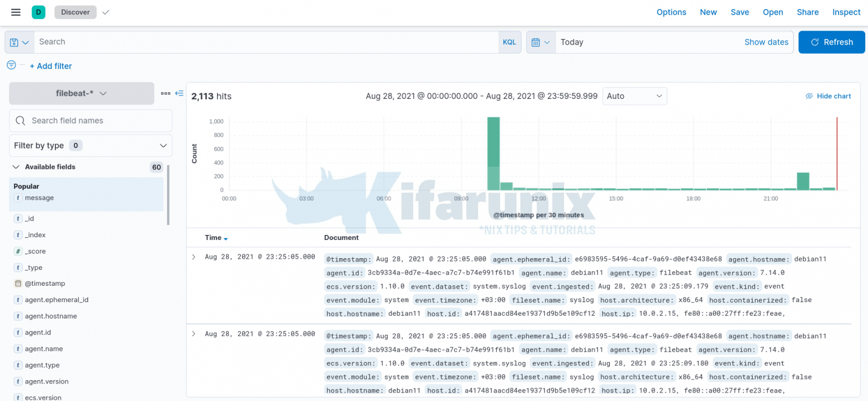Select Inspect from the top navigation
Image resolution: width=868 pixels, height=401 pixels.
(846, 12)
